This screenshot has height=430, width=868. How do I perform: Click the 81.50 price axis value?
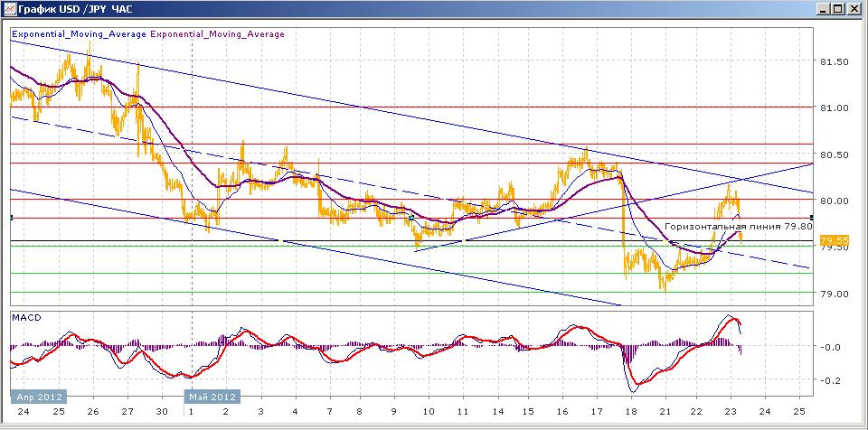pyautogui.click(x=833, y=62)
